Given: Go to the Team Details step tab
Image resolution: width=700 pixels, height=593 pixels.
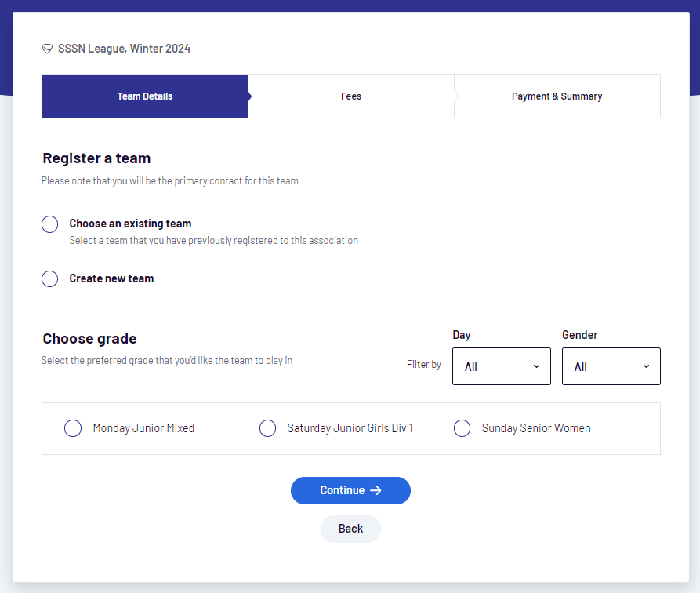Looking at the screenshot, I should pyautogui.click(x=145, y=96).
